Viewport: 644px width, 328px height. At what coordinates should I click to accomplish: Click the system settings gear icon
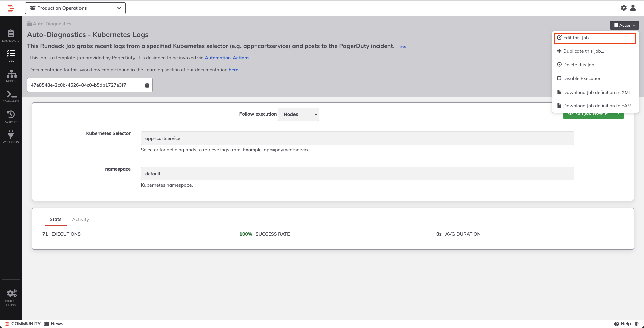624,8
